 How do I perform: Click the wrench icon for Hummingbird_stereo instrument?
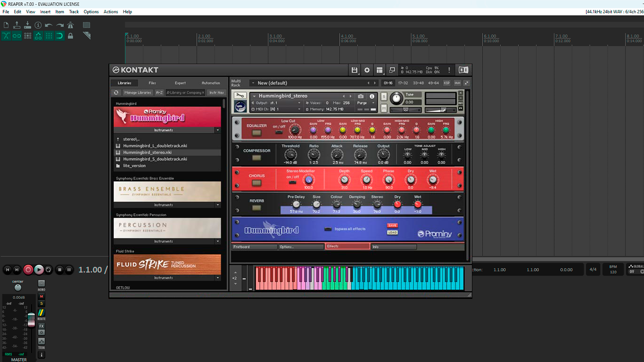240,96
